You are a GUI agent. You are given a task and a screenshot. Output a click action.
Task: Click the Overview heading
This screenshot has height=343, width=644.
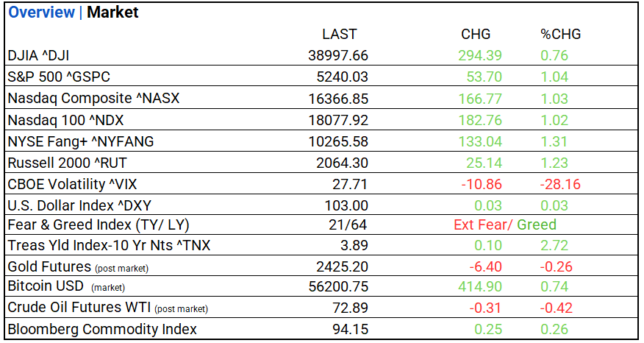point(41,13)
